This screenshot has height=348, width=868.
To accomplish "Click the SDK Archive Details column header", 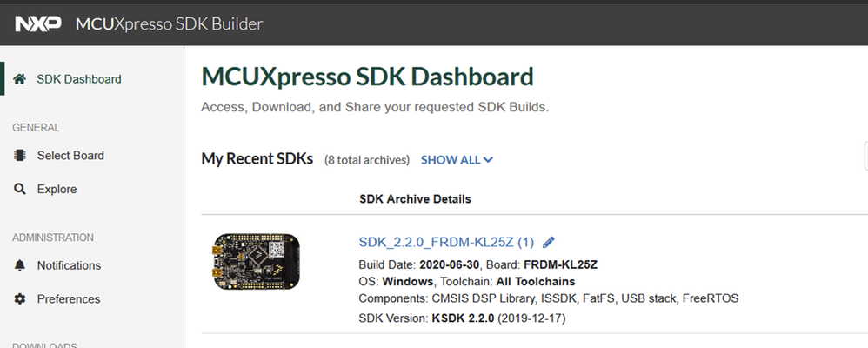I will pos(415,199).
